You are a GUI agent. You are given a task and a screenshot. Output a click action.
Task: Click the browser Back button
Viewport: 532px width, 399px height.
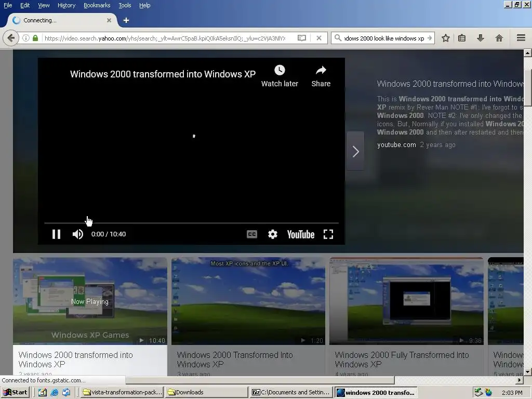coord(11,38)
